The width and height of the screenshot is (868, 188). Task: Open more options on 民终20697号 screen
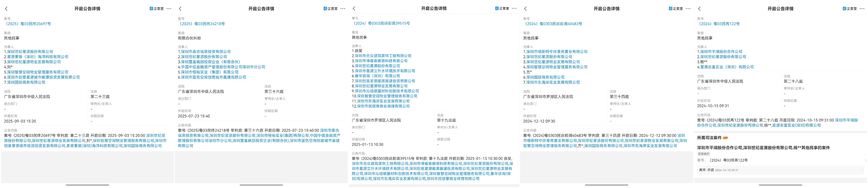169,9
